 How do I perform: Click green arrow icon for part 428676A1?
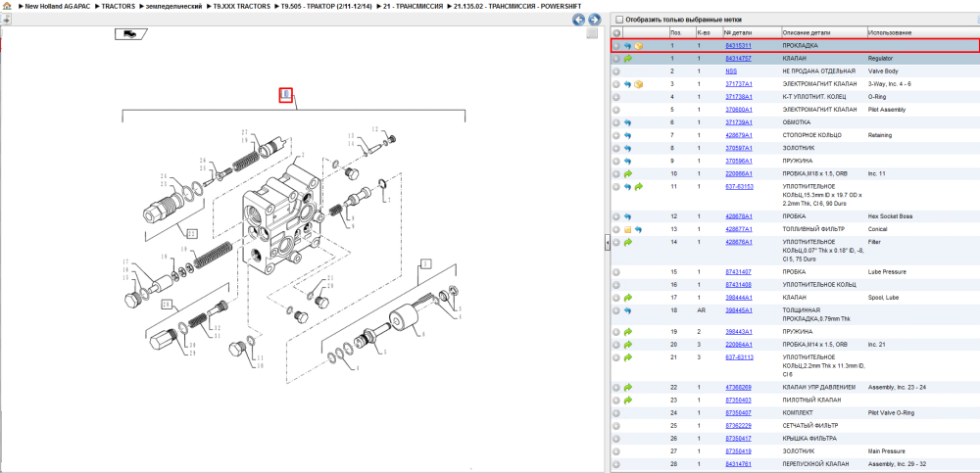point(628,242)
